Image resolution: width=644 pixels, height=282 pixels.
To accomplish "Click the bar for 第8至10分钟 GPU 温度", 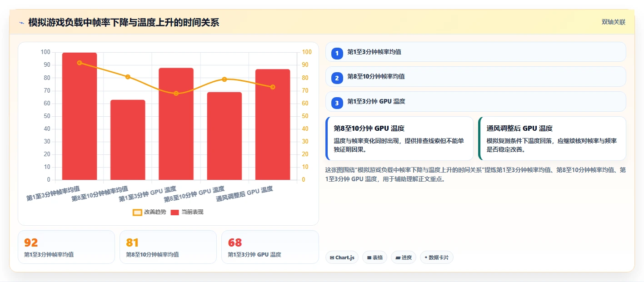I will 225,136.
